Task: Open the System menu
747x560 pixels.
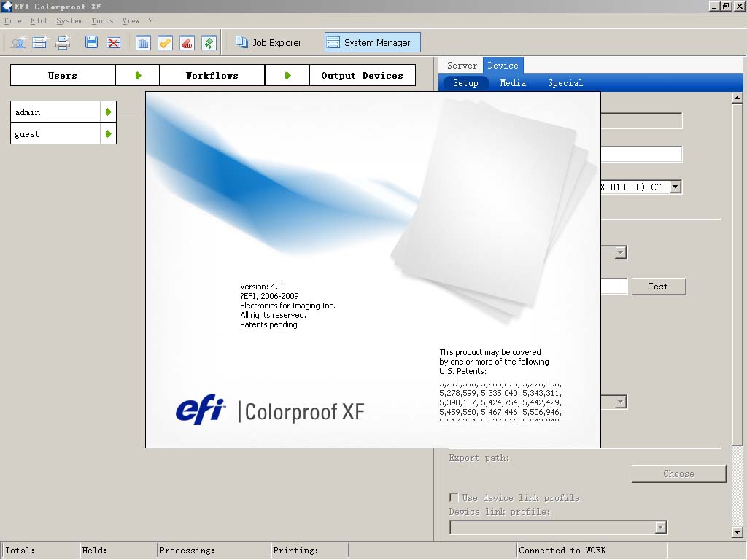Action: 69,20
